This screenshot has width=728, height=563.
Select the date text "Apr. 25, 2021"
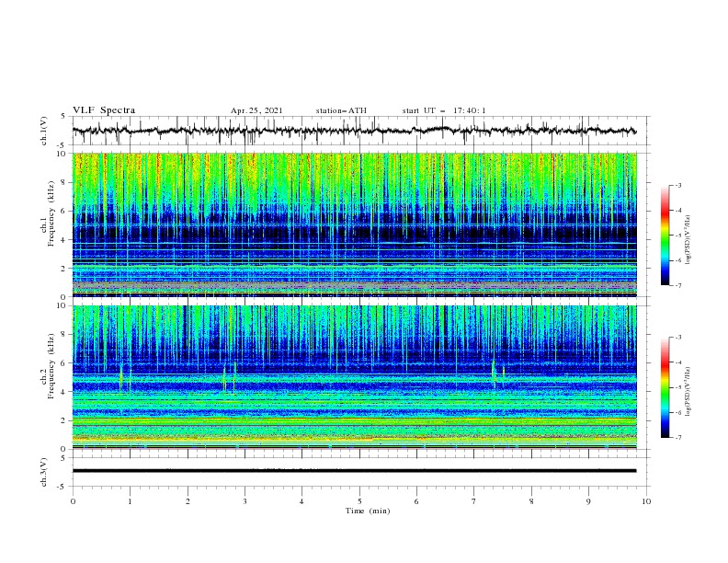pos(256,110)
